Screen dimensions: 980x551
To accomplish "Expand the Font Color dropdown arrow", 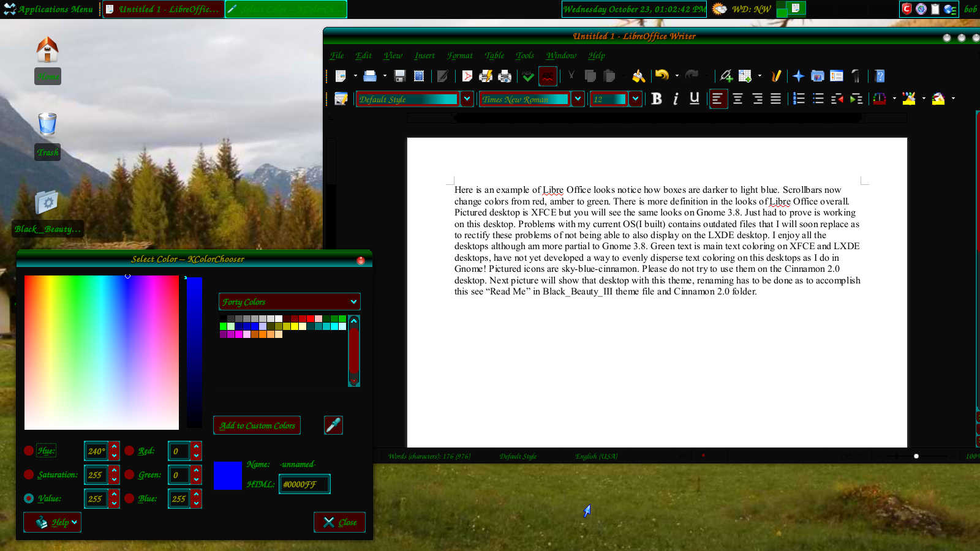I will click(894, 99).
